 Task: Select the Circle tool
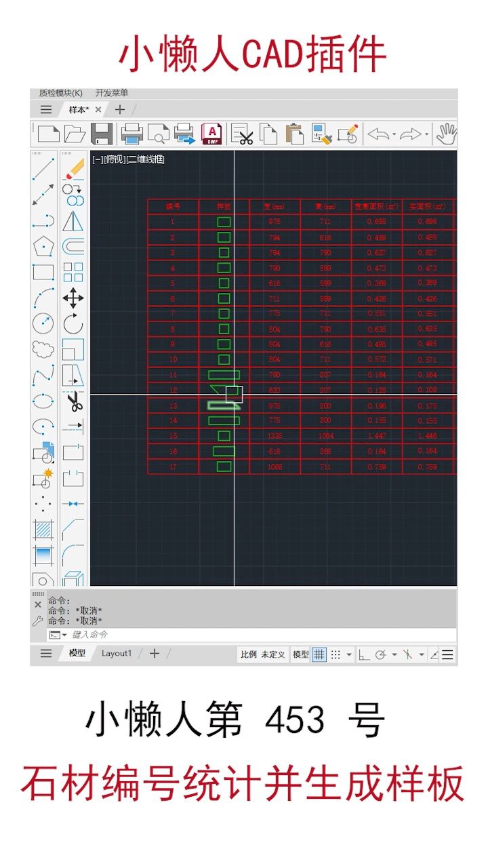(43, 323)
